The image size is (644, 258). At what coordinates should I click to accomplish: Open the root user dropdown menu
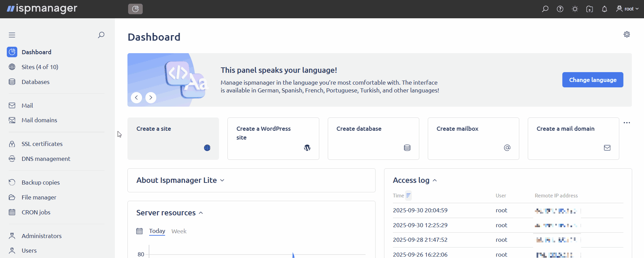click(627, 9)
